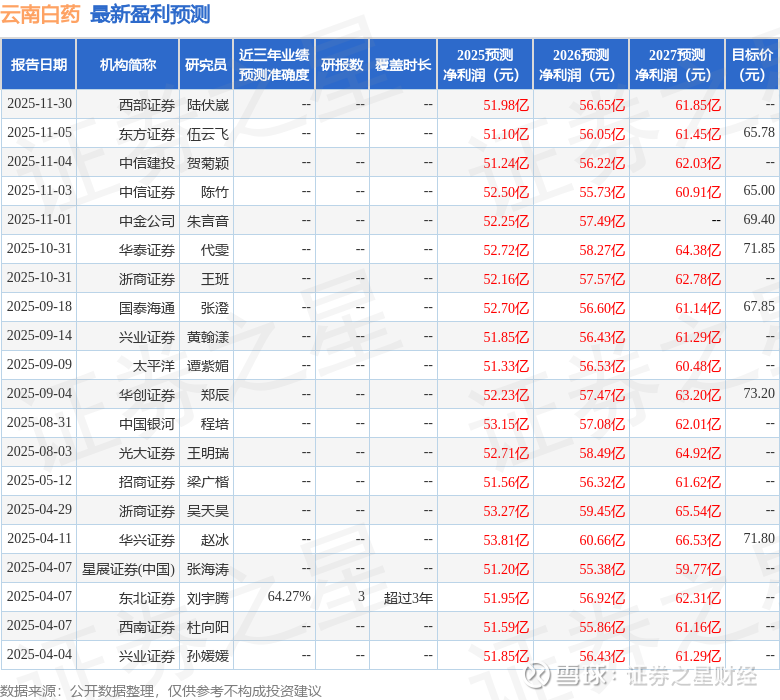Viewport: 780px width, 700px height.
Task: Select the 2026预测净利润 column header
Action: (581, 65)
